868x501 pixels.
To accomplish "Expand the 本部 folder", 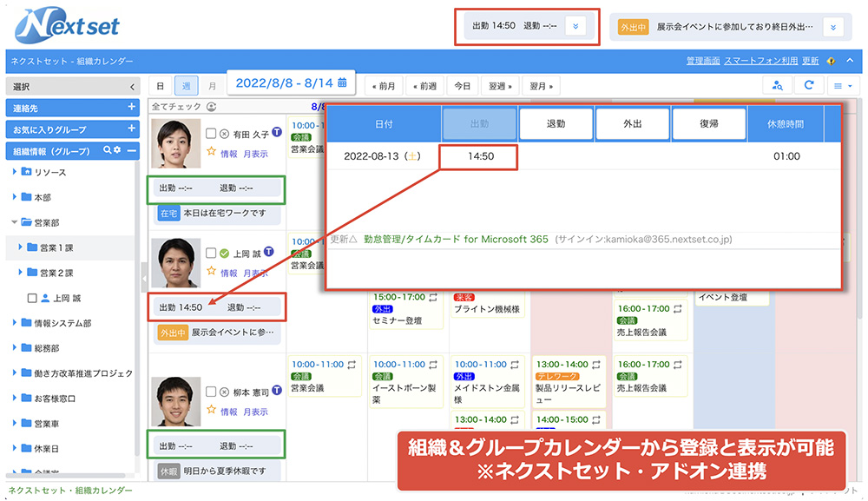I will [15, 196].
